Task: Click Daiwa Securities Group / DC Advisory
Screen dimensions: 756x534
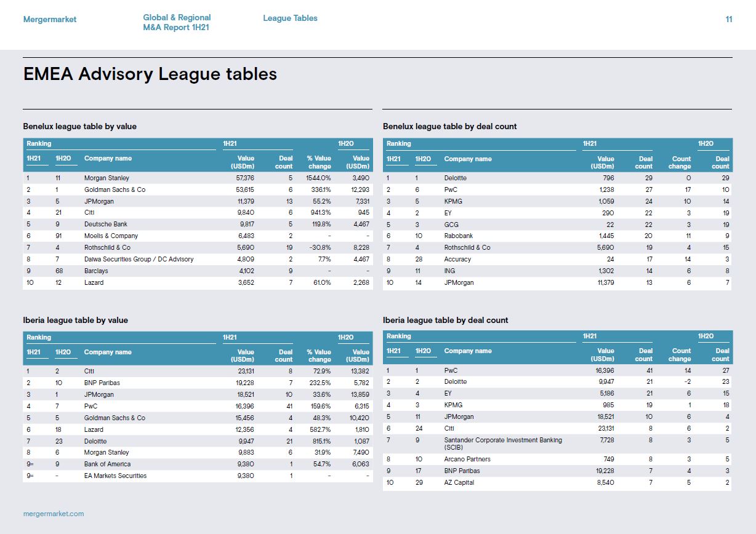Action: (139, 259)
